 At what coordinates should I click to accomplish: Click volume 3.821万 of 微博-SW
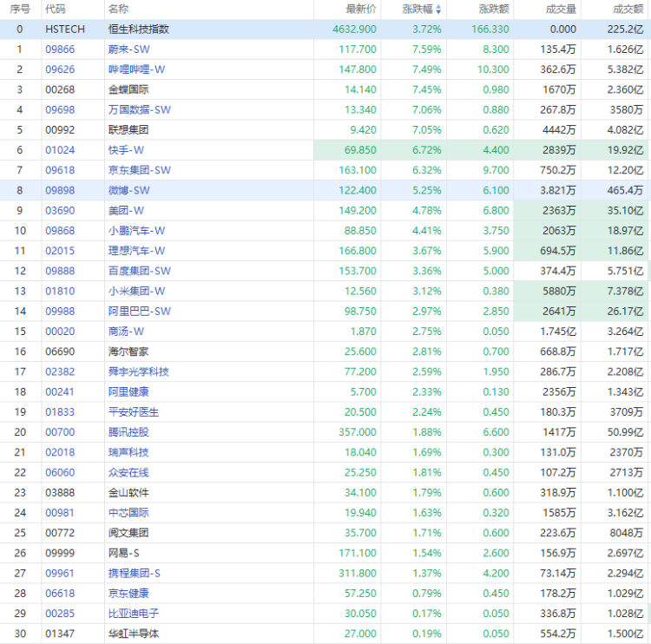(x=558, y=191)
